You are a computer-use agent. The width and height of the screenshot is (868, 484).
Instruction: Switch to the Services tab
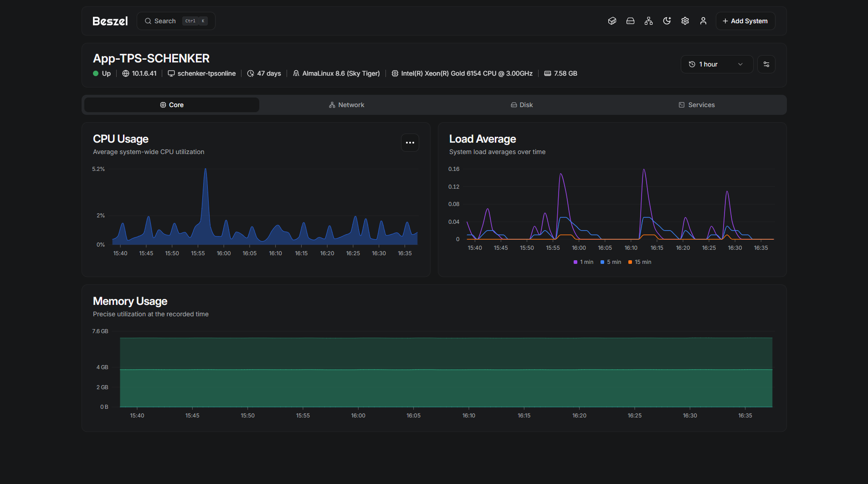pyautogui.click(x=697, y=105)
